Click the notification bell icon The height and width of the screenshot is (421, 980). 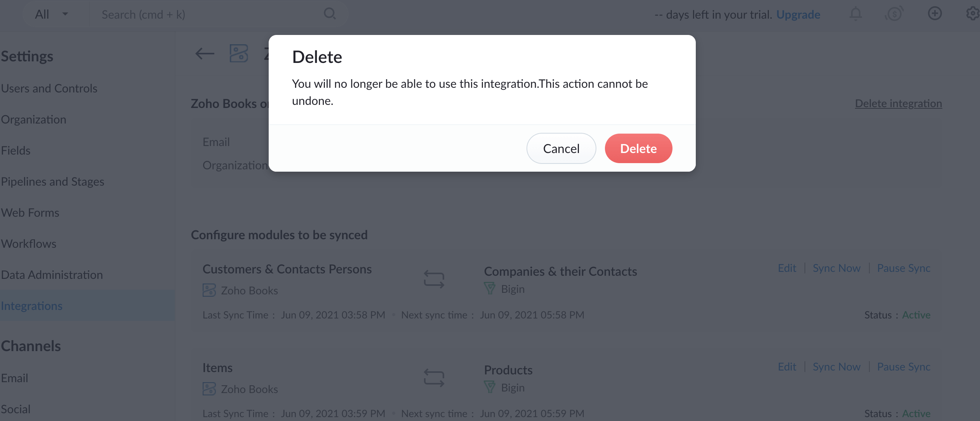click(x=856, y=14)
